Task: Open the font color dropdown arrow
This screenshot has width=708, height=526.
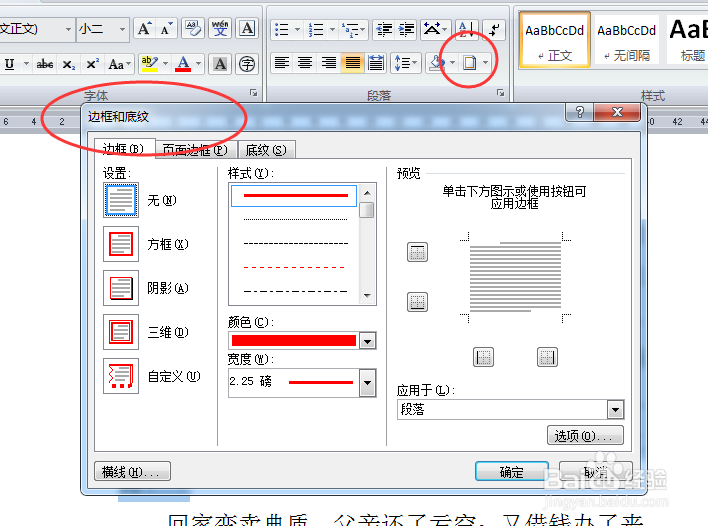Action: coord(199,64)
